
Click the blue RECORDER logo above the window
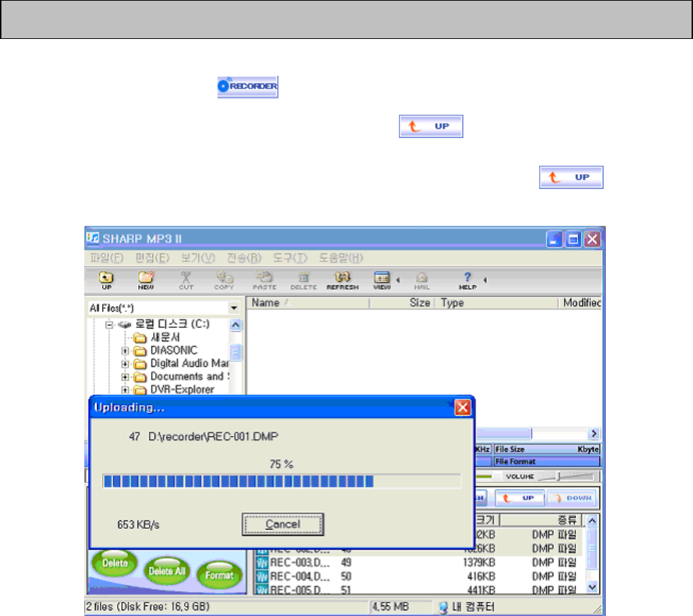click(x=247, y=86)
